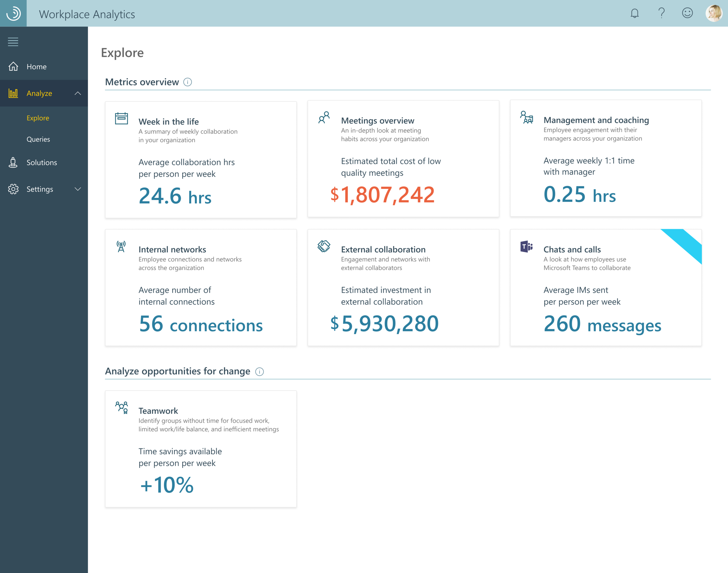Open the Teamwork analysis card
This screenshot has height=573, width=728.
201,448
